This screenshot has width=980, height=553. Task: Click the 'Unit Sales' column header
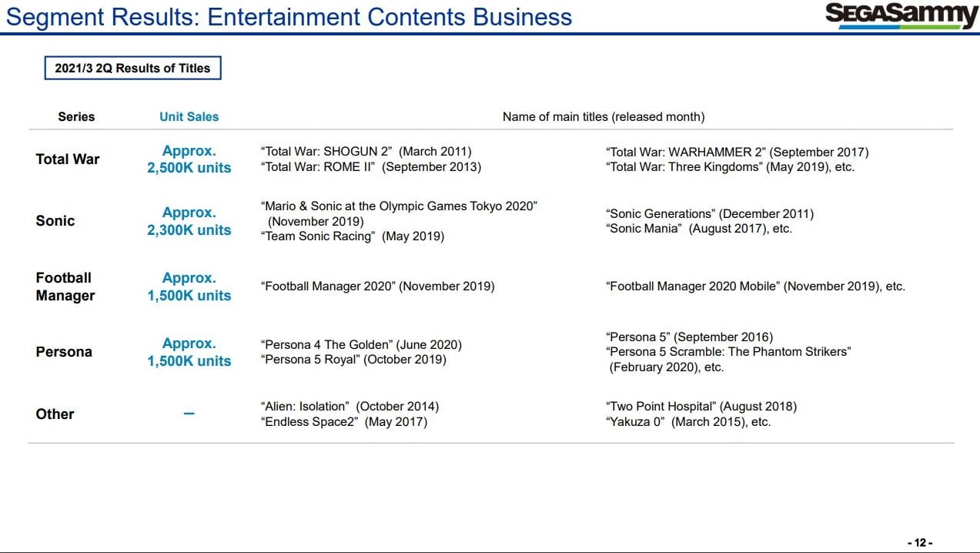tap(189, 117)
